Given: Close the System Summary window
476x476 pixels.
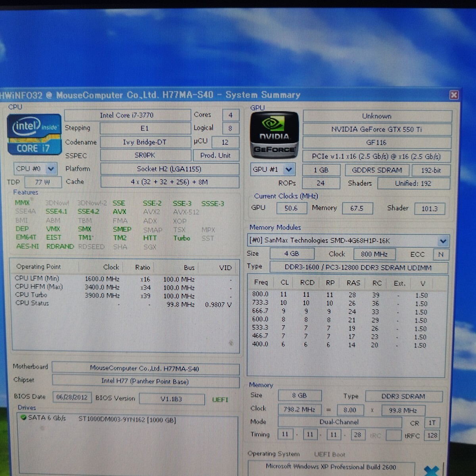Looking at the screenshot, I should pyautogui.click(x=454, y=95).
